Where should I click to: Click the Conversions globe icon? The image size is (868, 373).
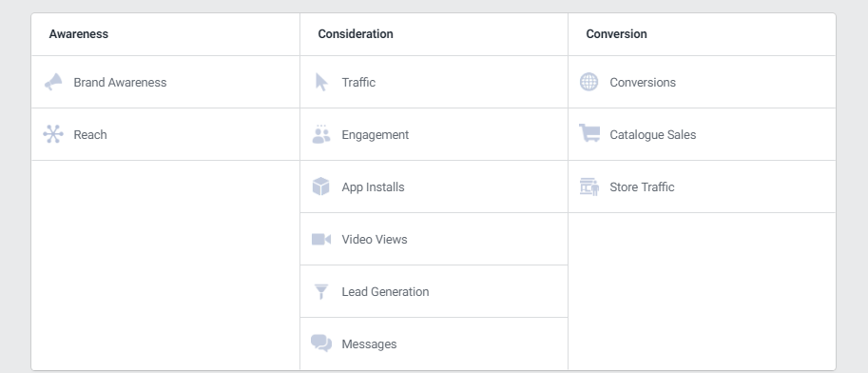click(x=589, y=82)
